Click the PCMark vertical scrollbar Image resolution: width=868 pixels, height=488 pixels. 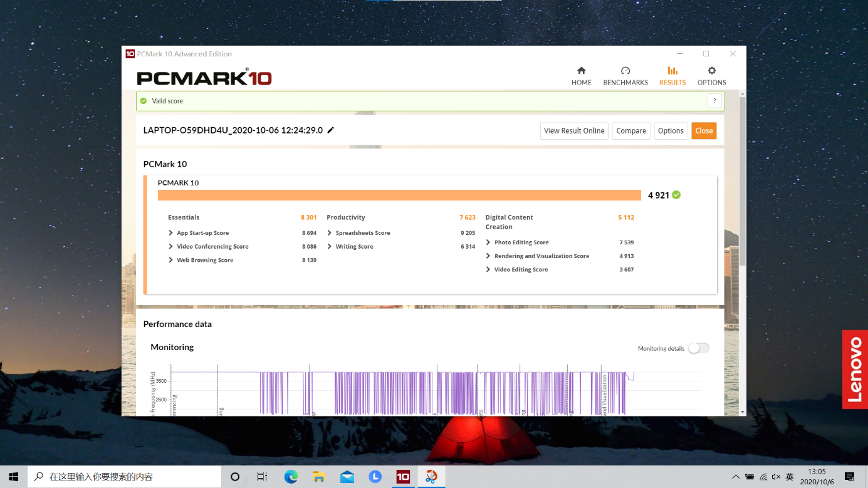click(743, 181)
